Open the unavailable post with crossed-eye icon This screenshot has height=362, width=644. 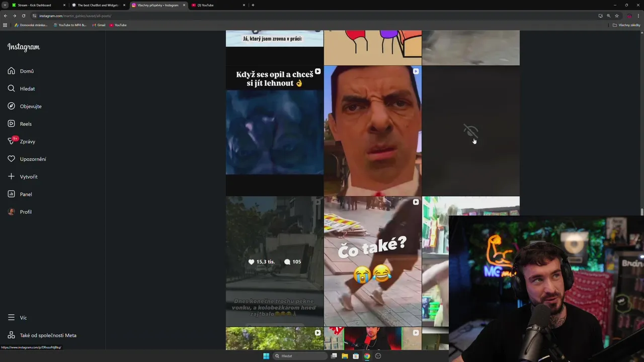click(x=470, y=131)
